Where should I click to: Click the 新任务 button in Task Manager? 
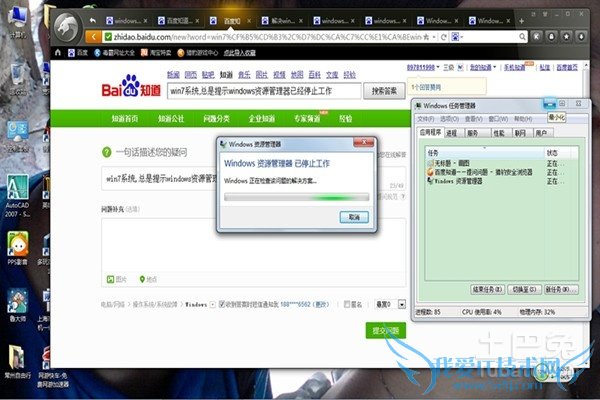point(560,290)
